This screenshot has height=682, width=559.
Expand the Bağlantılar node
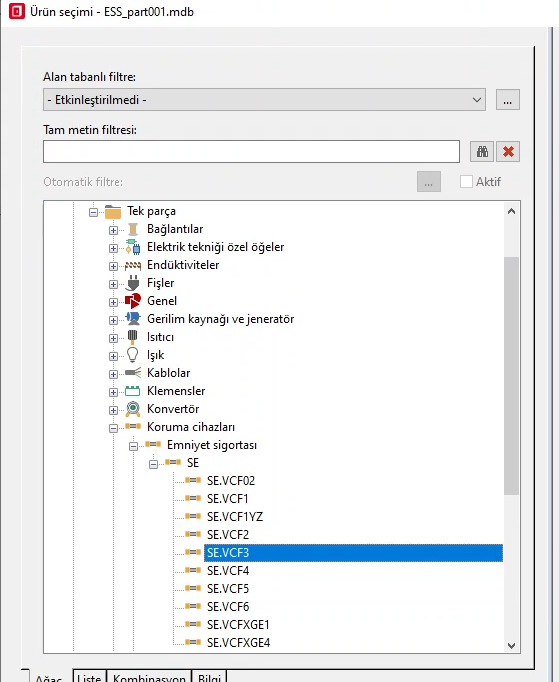tap(113, 231)
